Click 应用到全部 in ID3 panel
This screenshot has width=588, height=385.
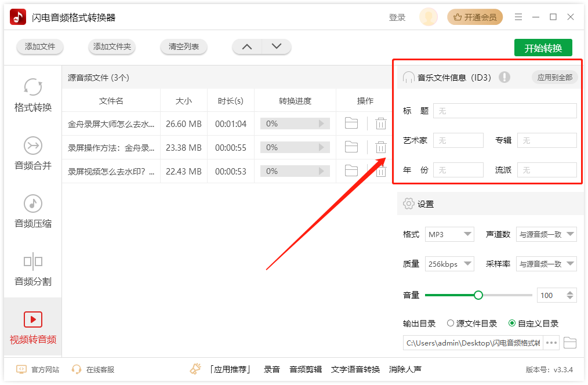tap(554, 77)
